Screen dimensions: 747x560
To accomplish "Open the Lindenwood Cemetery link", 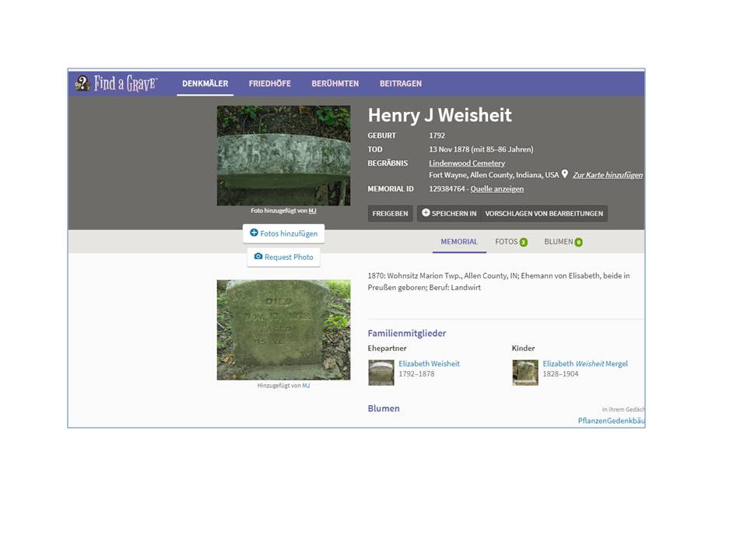I will click(x=467, y=163).
